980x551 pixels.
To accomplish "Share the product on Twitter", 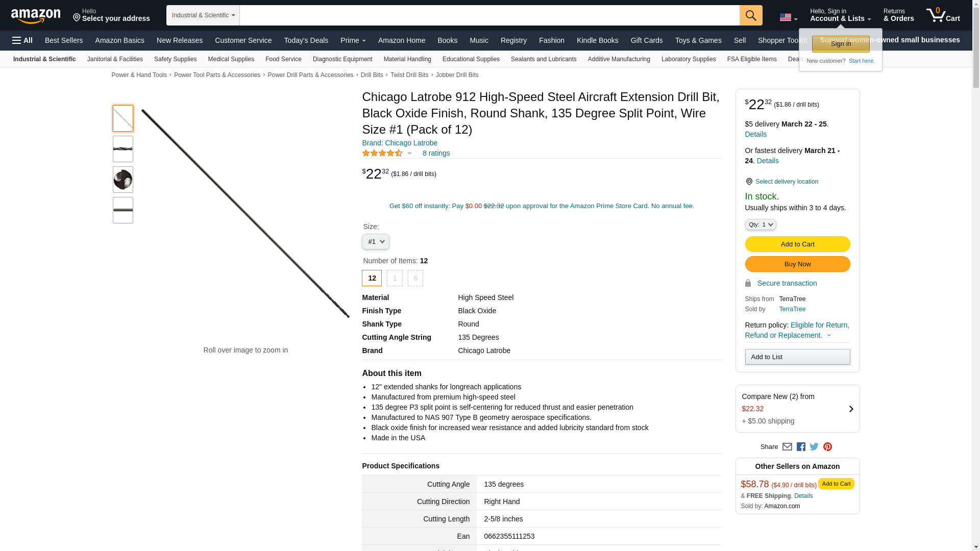I will 814,446.
